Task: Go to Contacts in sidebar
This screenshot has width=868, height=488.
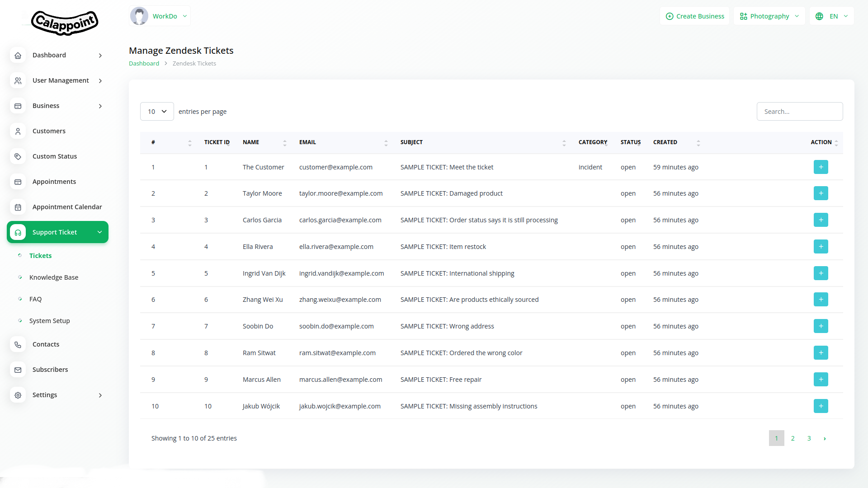Action: [46, 344]
